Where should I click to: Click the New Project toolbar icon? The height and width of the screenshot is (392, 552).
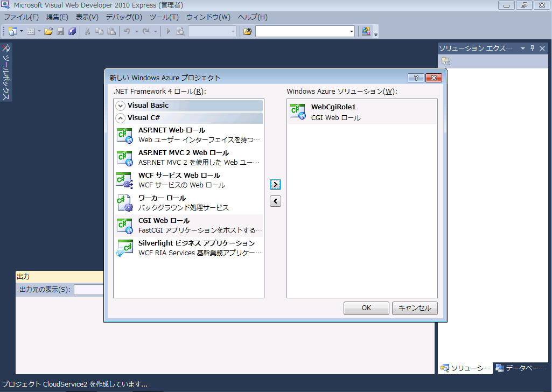12,31
